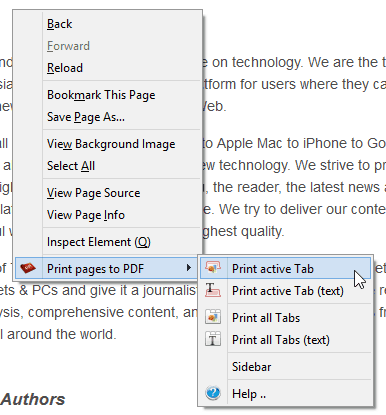Click the Authors heading on the page
This screenshot has height=415, width=386.
click(33, 399)
